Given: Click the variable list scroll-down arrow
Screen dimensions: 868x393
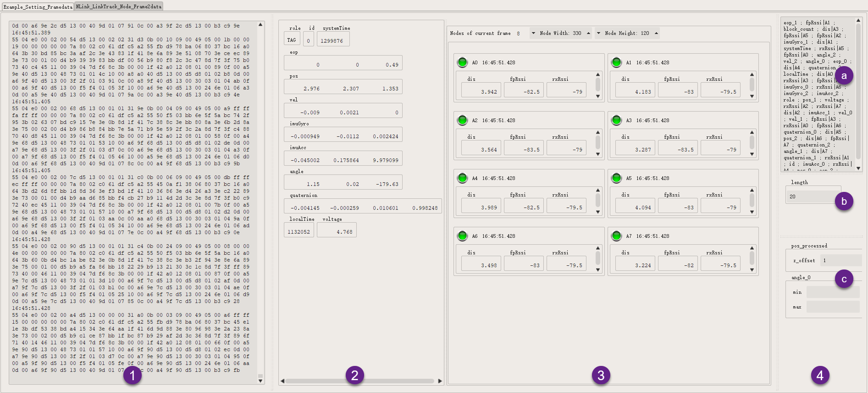Looking at the screenshot, I should (x=858, y=168).
